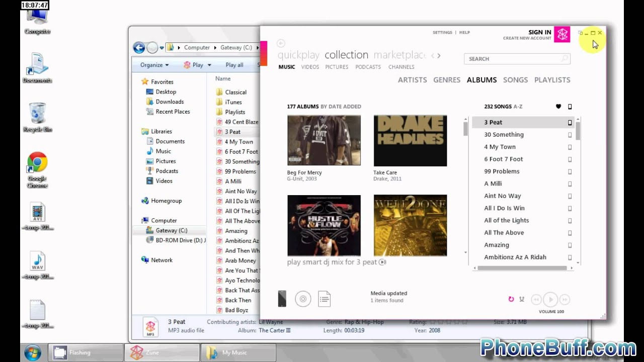
Task: Click the Explorer Back button
Action: tap(139, 48)
